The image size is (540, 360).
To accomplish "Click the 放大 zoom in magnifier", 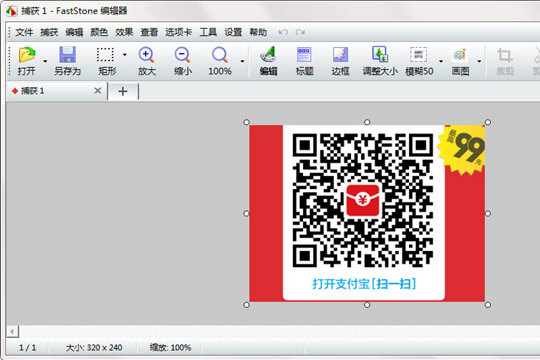I will click(x=146, y=55).
